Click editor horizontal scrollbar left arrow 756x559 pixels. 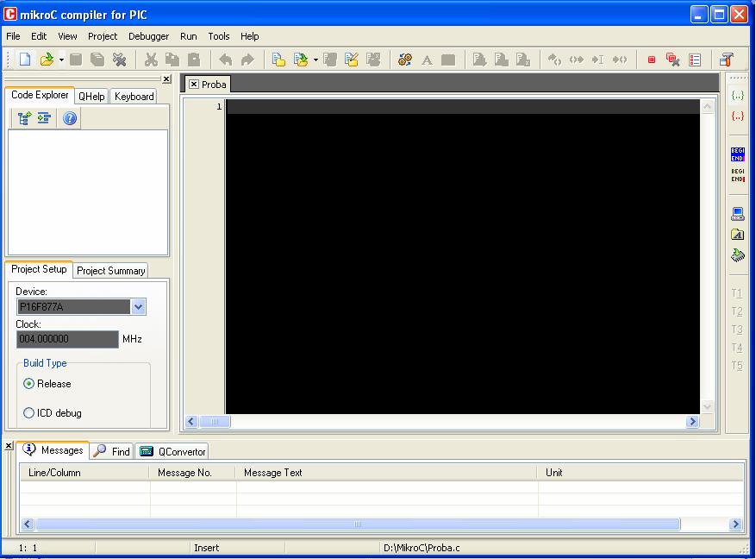click(191, 422)
